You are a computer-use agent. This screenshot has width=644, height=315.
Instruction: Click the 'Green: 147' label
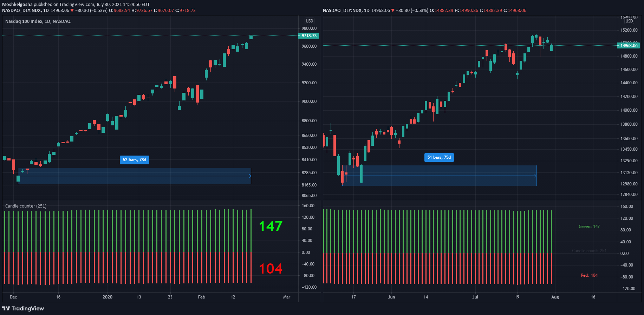589,227
